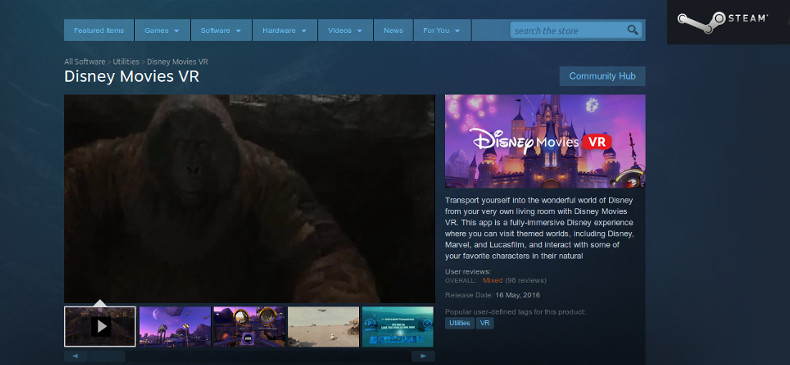Image resolution: width=790 pixels, height=365 pixels.
Task: Click the left arrow of thumbnail scroller
Action: click(76, 356)
